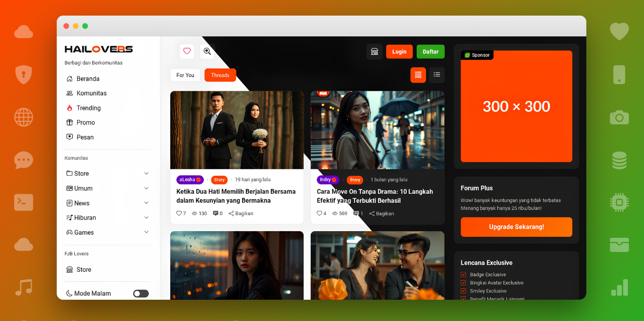The image size is (644, 321).
Task: Open Trending from the sidebar flame icon
Action: tap(70, 108)
